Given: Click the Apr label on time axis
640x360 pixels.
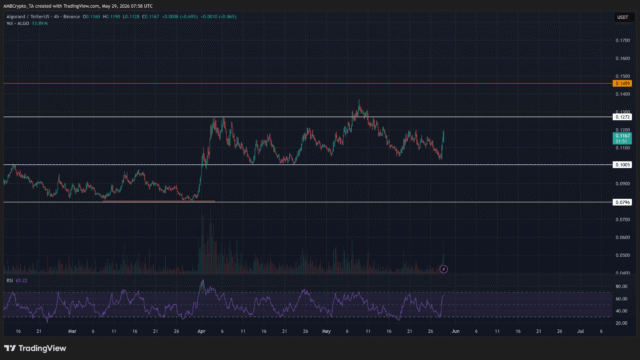Looking at the screenshot, I should coord(201,331).
